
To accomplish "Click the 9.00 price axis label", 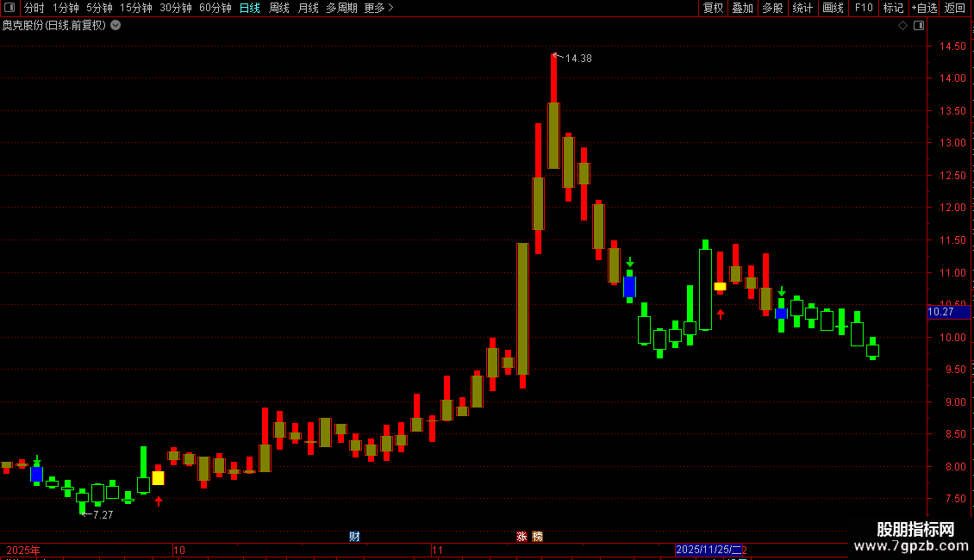I will coord(955,401).
